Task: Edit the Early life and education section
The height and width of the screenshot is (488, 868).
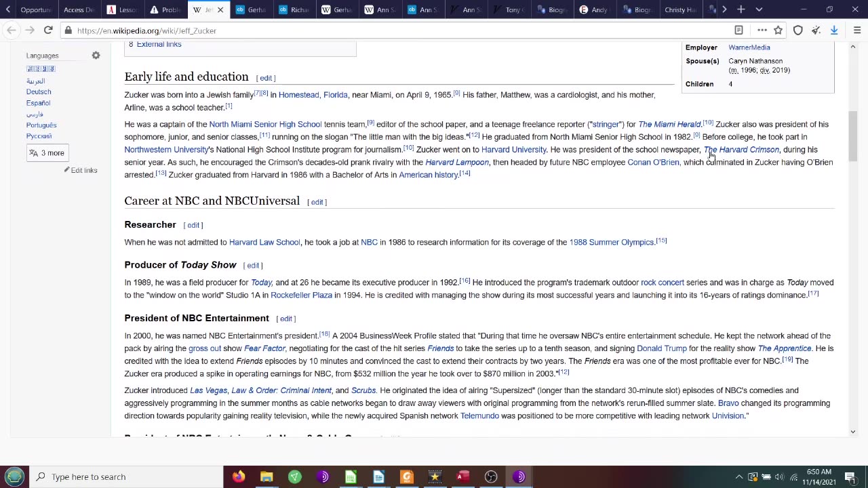Action: [x=266, y=78]
